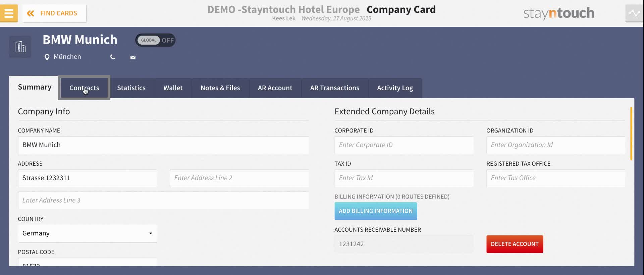Image resolution: width=644 pixels, height=275 pixels.
Task: Switch to the Wallet tab
Action: [x=173, y=88]
